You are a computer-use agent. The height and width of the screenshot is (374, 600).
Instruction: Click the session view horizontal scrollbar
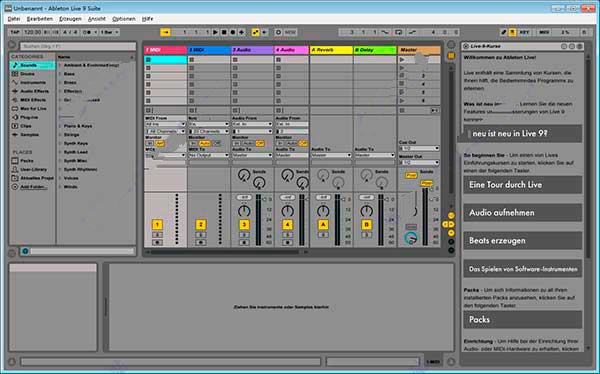[x=225, y=252]
